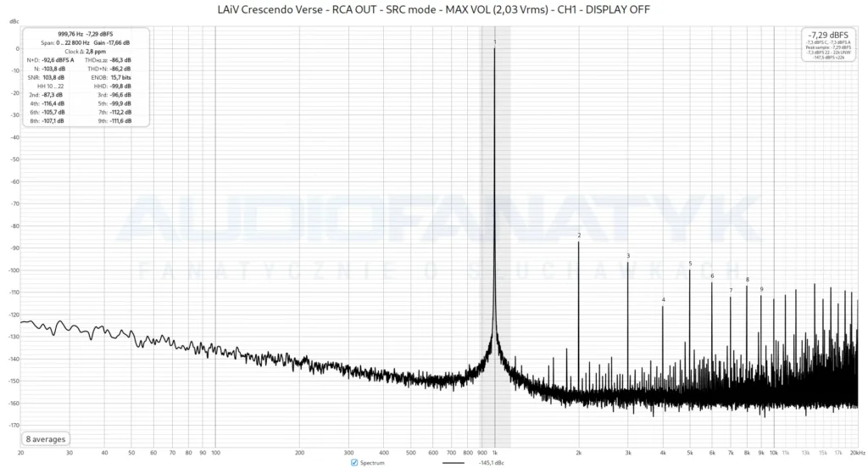Click the black spectrum trace legend line

(x=453, y=462)
